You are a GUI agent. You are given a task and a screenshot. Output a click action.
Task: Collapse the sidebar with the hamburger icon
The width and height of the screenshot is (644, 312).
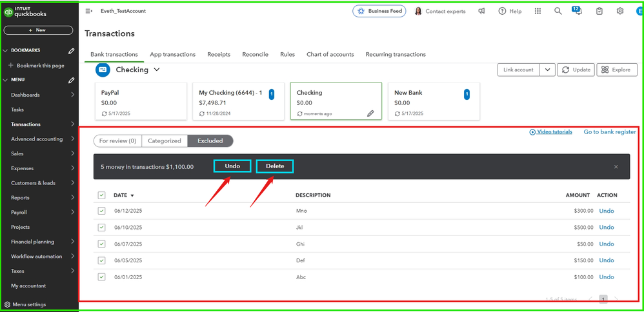(x=88, y=11)
